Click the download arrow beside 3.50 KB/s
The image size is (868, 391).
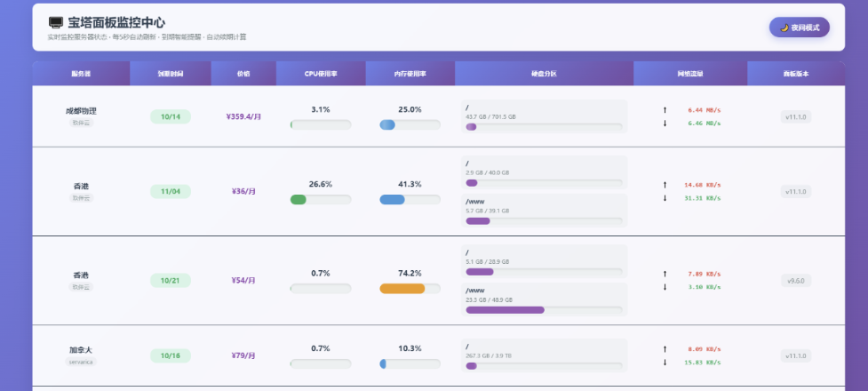pyautogui.click(x=665, y=287)
